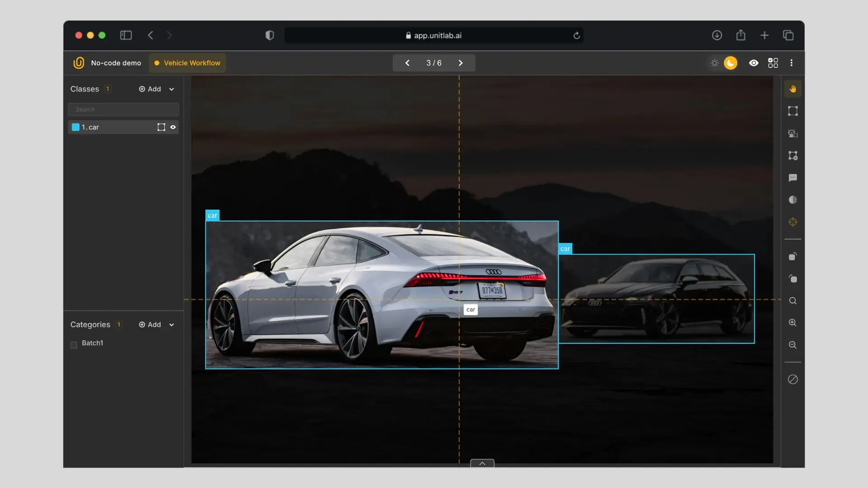Open the grid layout view icon
This screenshot has height=488, width=868.
click(773, 63)
